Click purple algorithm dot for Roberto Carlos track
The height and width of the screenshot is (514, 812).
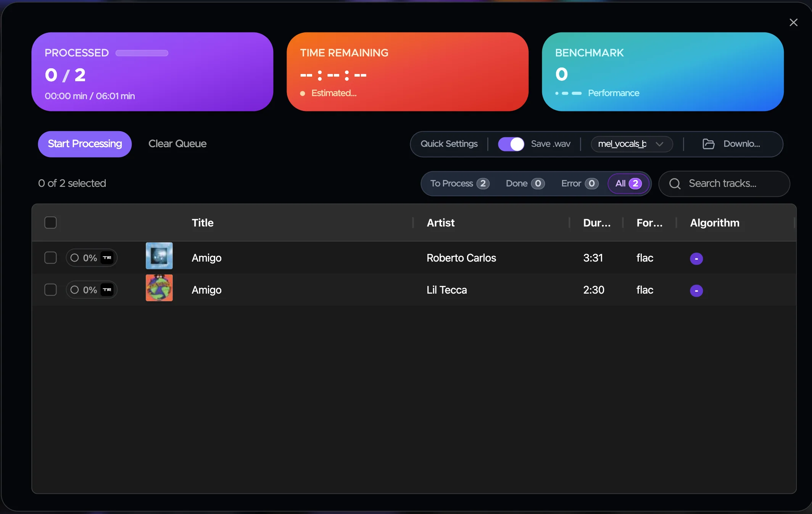click(696, 259)
